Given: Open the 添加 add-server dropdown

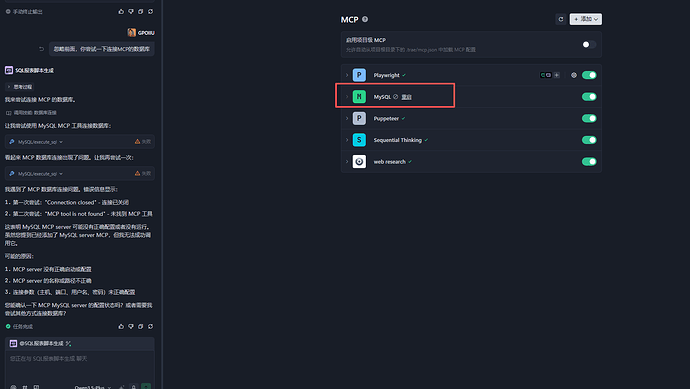Looking at the screenshot, I should (x=586, y=19).
